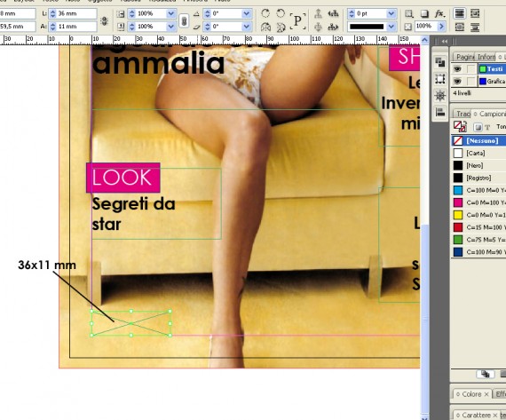Viewport: 506px width, 420px height.
Task: Click the wrap around bounding box icon
Action: [x=475, y=13]
